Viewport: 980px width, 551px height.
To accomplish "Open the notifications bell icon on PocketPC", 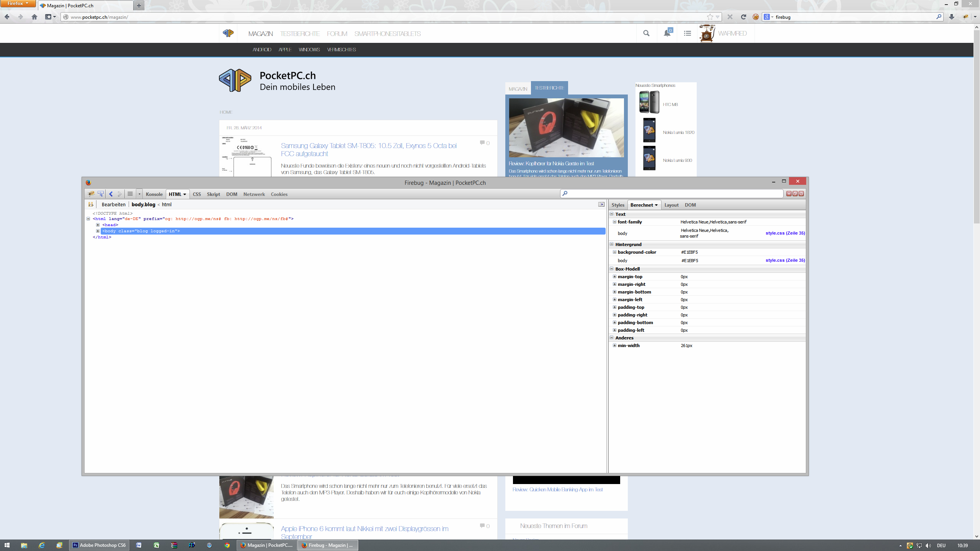I will pos(667,33).
